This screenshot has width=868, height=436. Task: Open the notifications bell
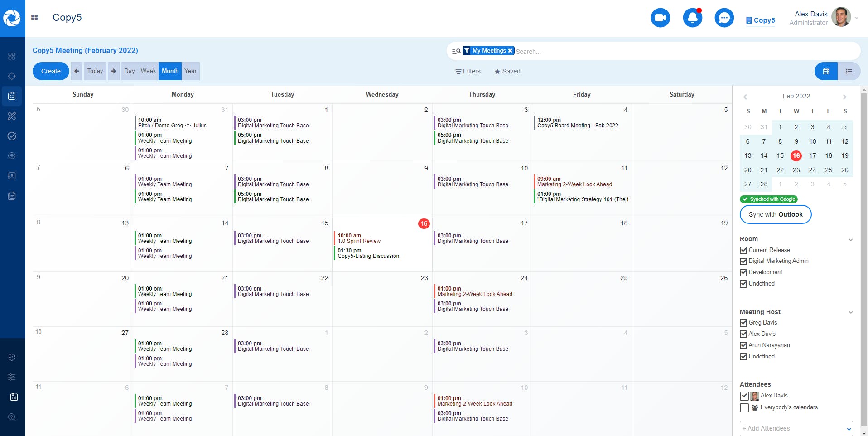[692, 18]
